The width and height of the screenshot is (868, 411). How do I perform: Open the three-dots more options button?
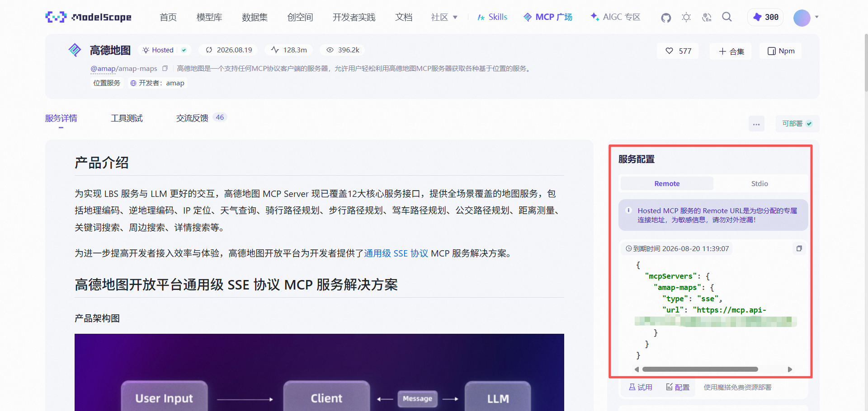click(x=756, y=124)
